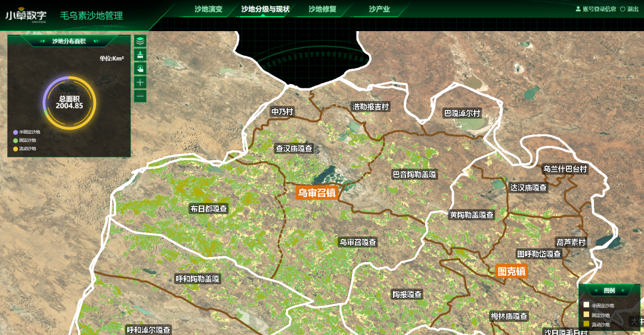Click the 呼和淖尔嘎查 map label
The height and width of the screenshot is (335, 644).
148,330
